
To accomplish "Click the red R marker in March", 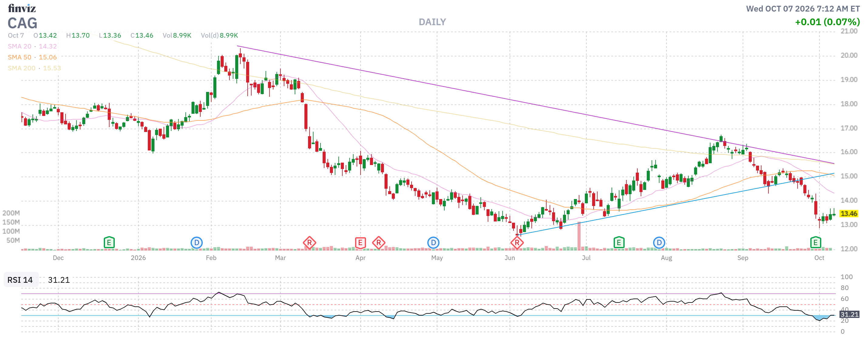I will [x=309, y=243].
